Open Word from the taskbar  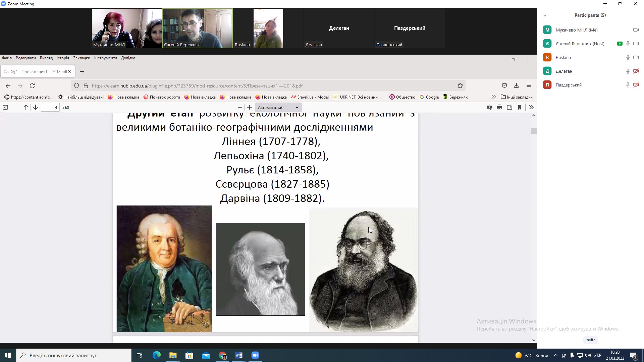click(x=239, y=355)
